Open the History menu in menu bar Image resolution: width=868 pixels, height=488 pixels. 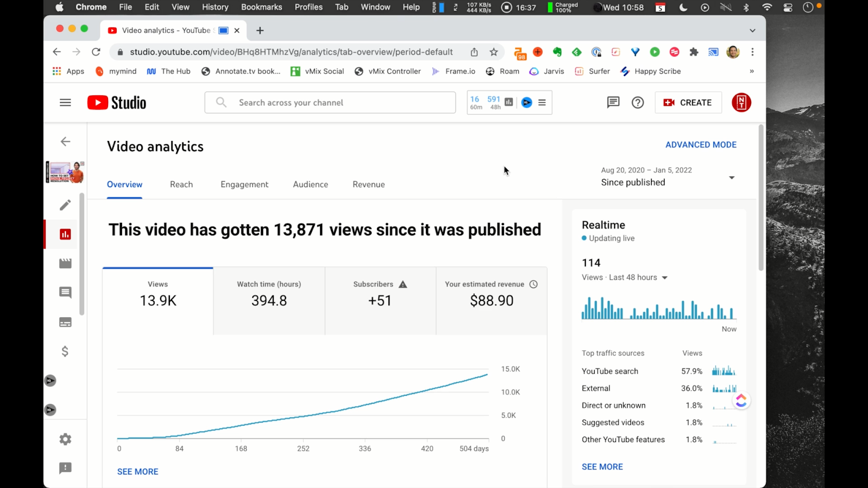[215, 7]
